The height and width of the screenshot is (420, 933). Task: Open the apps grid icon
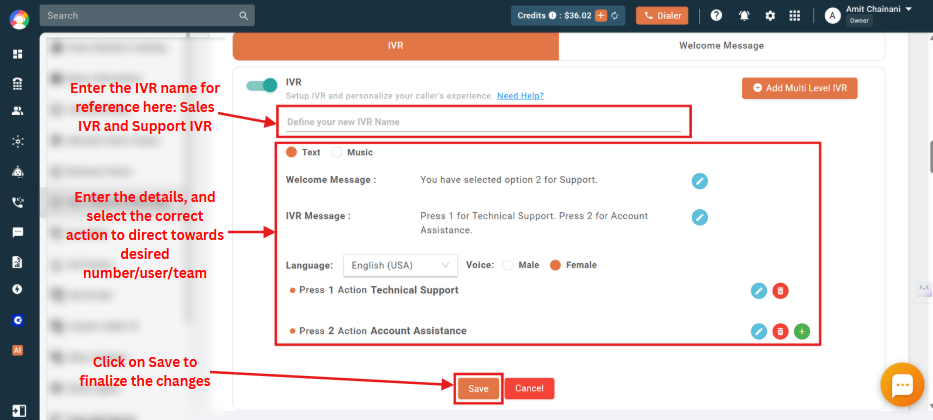794,16
